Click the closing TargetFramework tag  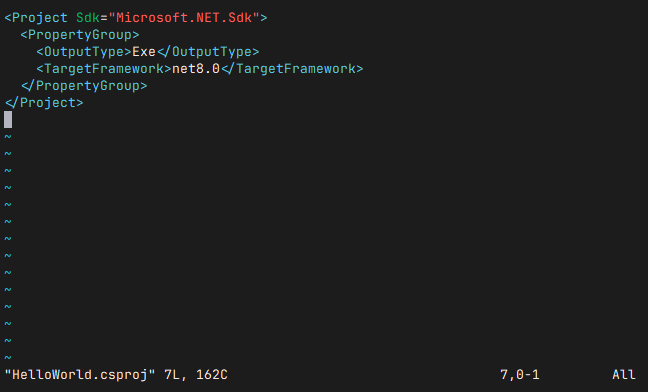[x=292, y=69]
